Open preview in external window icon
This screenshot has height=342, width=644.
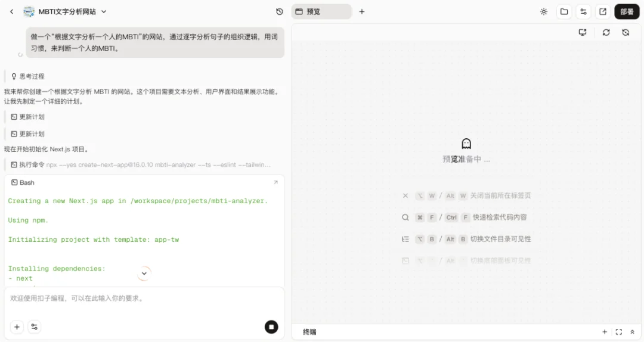click(603, 11)
